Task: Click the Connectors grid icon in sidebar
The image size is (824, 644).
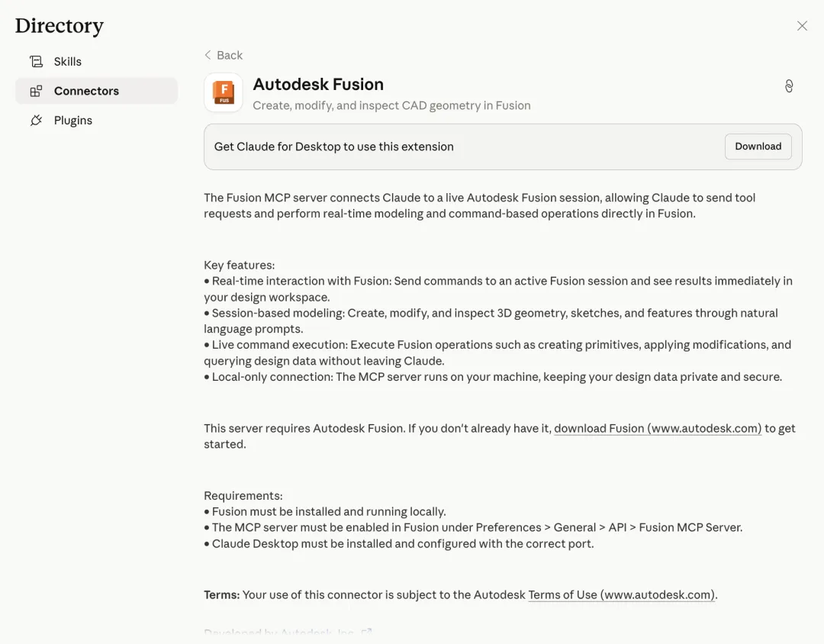Action: pos(36,92)
